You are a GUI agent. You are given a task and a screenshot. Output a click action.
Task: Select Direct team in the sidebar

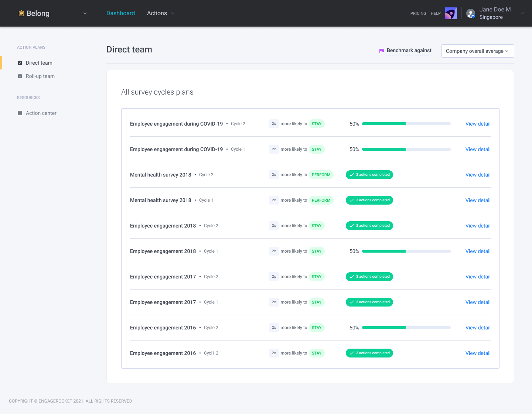click(39, 63)
